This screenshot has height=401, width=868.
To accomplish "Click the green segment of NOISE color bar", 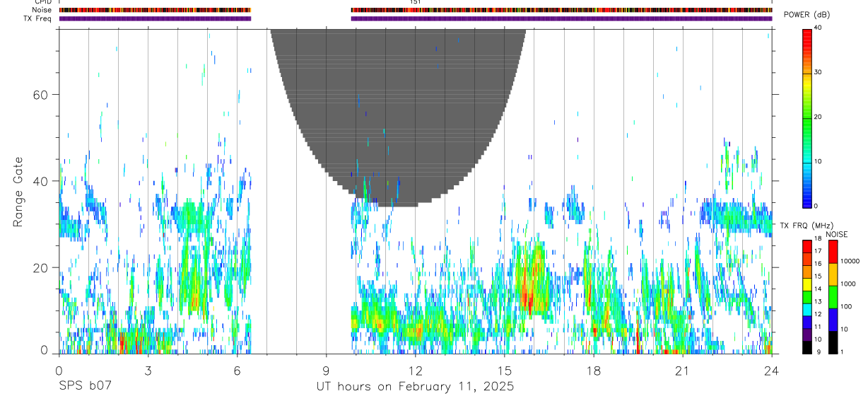I will pos(832,297).
